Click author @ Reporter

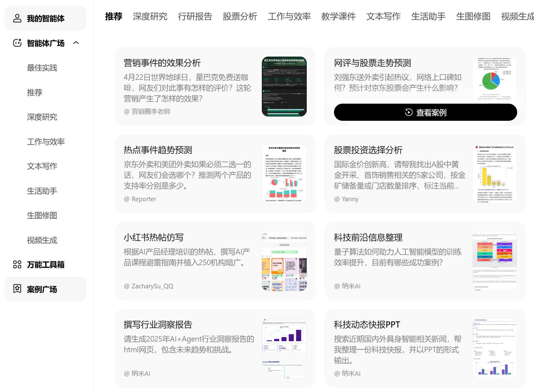[x=140, y=199]
